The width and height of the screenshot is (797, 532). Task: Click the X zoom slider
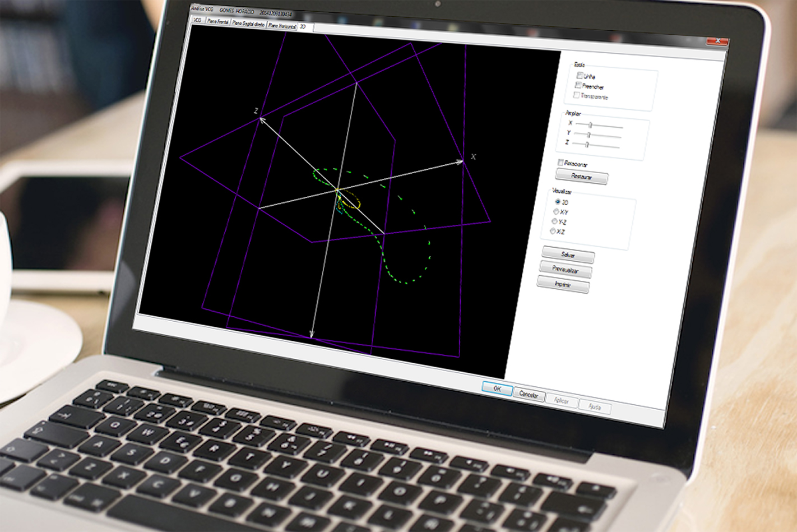click(599, 126)
